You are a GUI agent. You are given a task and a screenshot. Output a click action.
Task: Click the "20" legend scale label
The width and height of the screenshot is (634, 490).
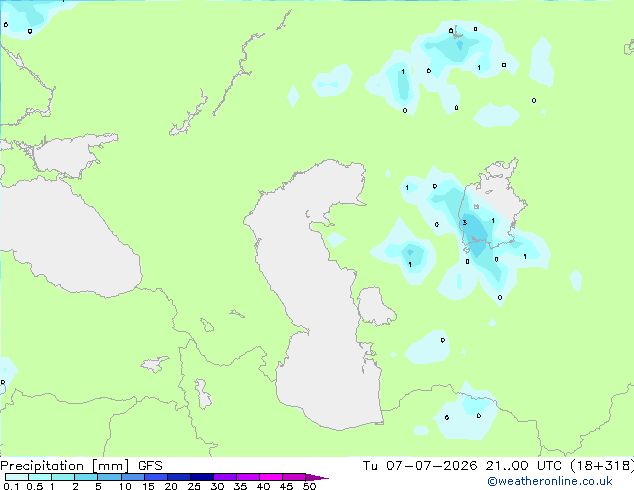[171, 486]
